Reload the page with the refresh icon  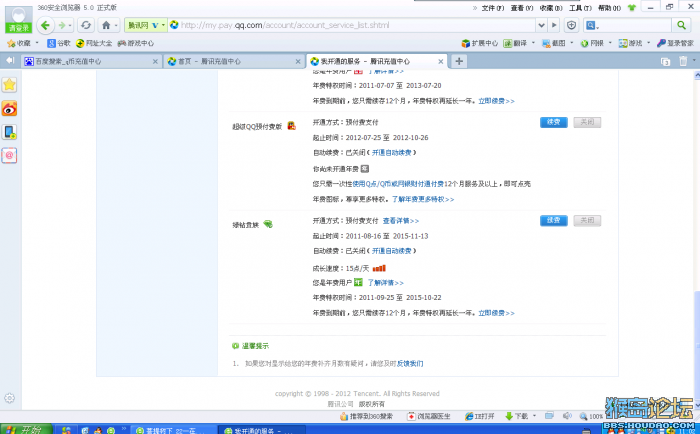[86, 25]
